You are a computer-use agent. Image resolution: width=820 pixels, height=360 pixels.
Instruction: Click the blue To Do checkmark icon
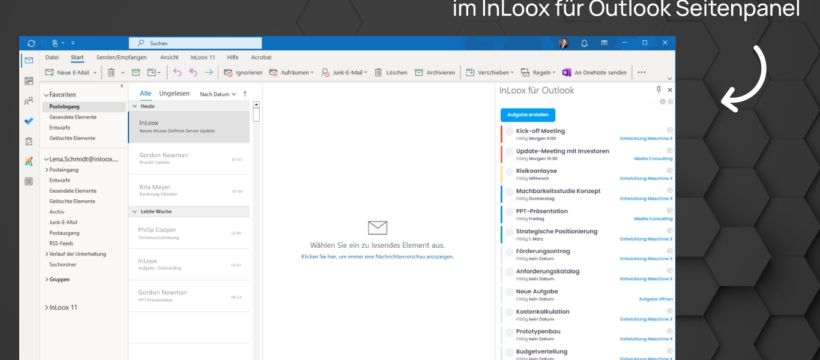point(29,121)
